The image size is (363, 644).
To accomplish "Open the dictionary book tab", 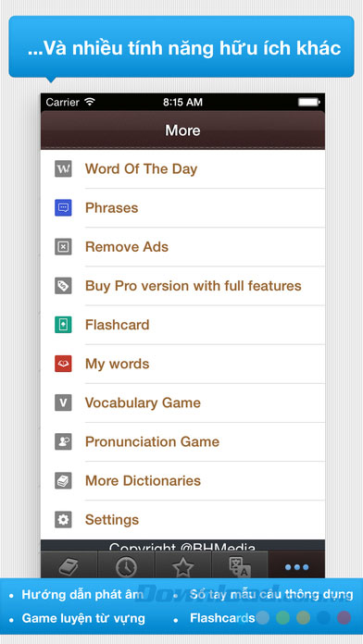I will click(x=69, y=566).
